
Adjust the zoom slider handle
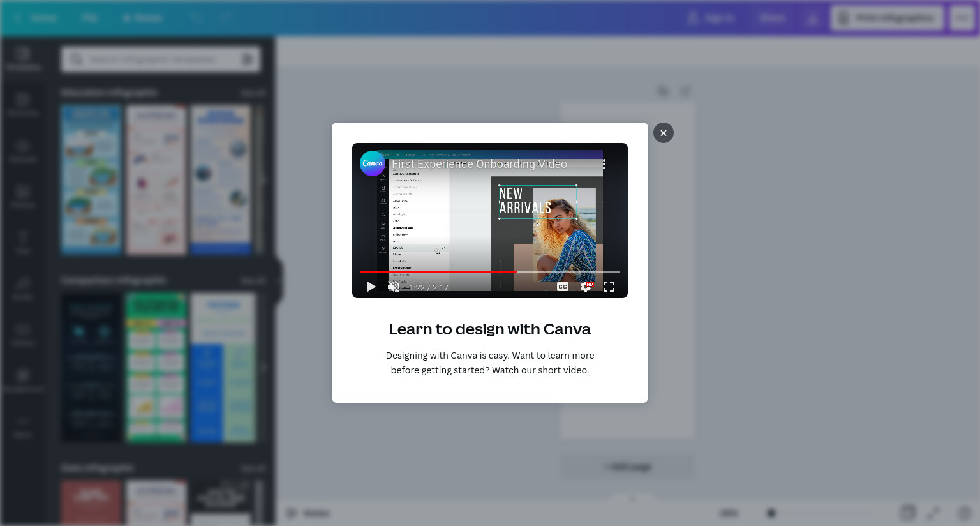coord(771,513)
